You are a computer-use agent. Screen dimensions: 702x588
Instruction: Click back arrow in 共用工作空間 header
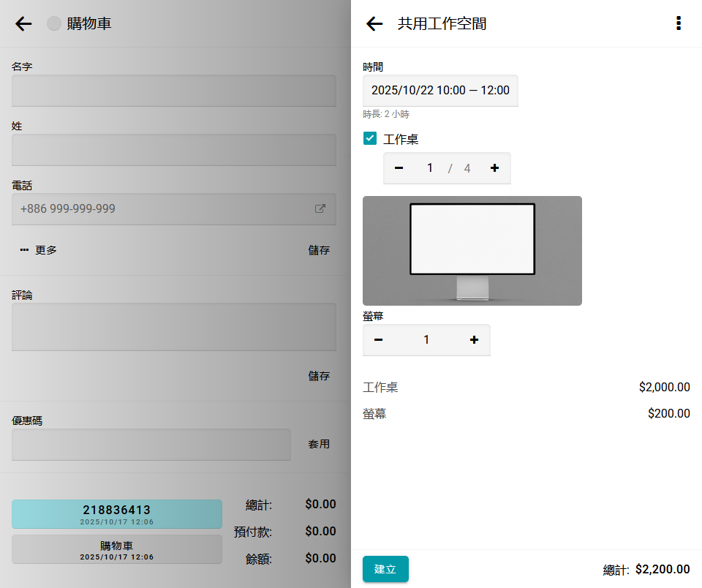[x=374, y=24]
